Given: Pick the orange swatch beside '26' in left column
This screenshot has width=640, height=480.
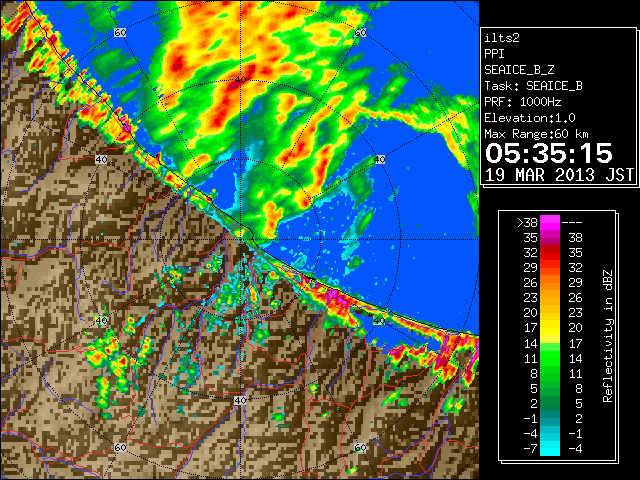Looking at the screenshot, I should [x=550, y=282].
